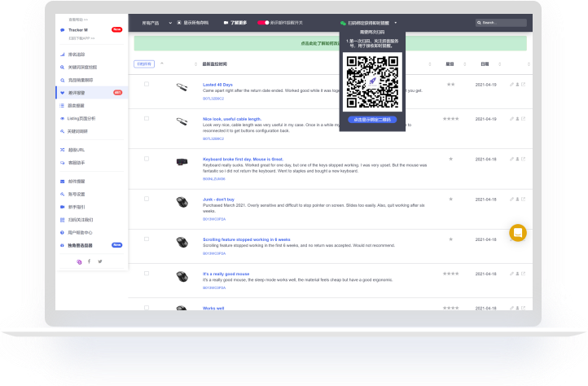Viewport: 588px width, 386px height.
Task: Check the box for Nice look, useful cable length
Action: pyautogui.click(x=147, y=119)
